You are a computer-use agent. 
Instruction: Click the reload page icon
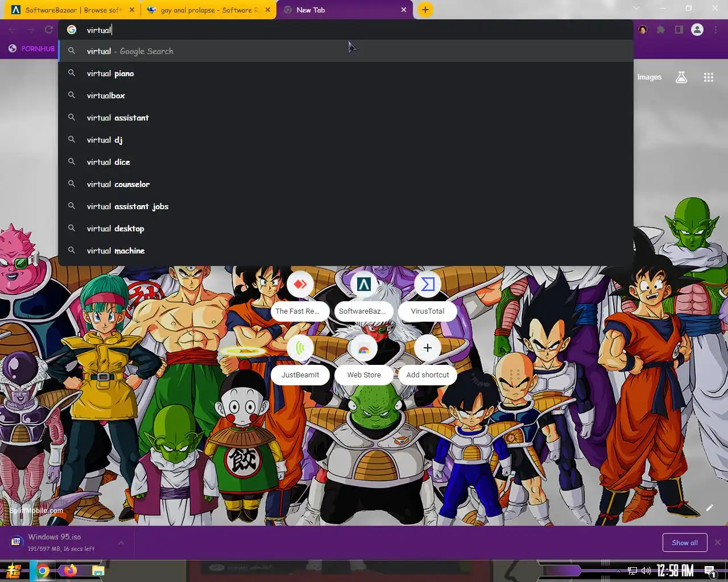click(49, 30)
